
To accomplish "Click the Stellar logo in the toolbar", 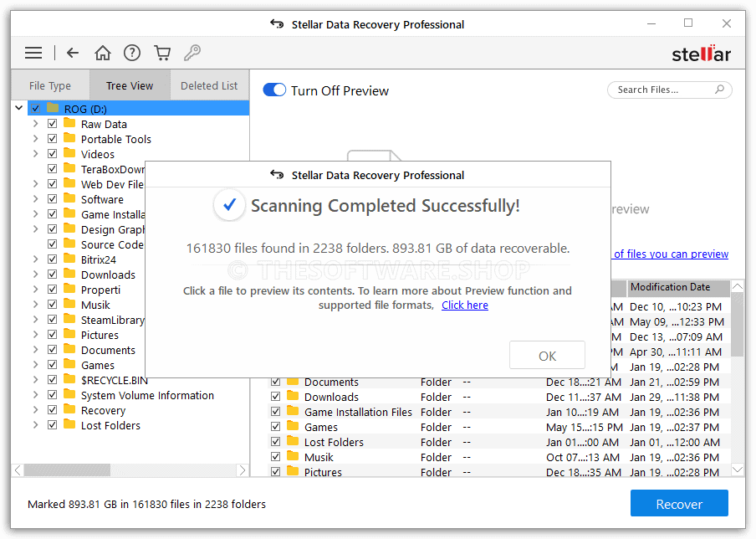I will click(x=701, y=53).
